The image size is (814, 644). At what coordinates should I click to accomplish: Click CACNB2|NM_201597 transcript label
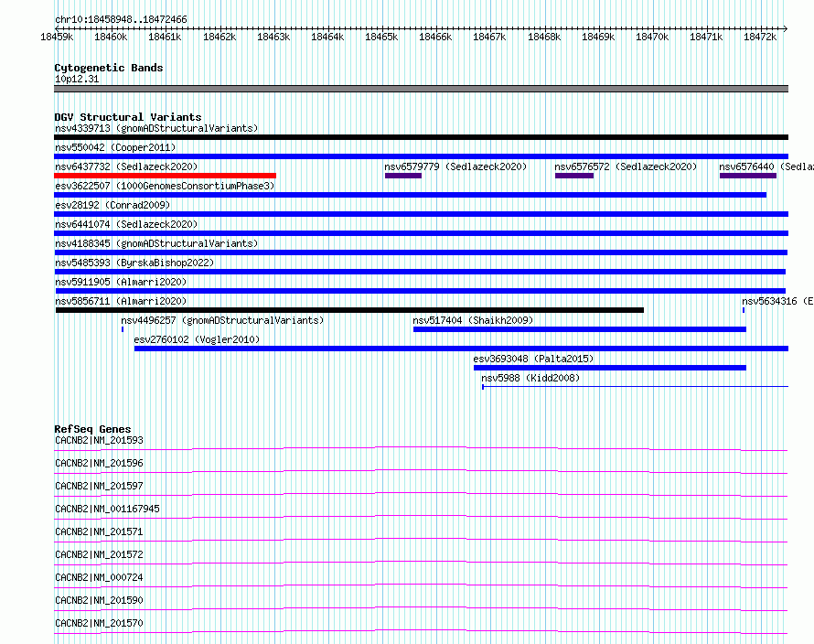pyautogui.click(x=99, y=486)
